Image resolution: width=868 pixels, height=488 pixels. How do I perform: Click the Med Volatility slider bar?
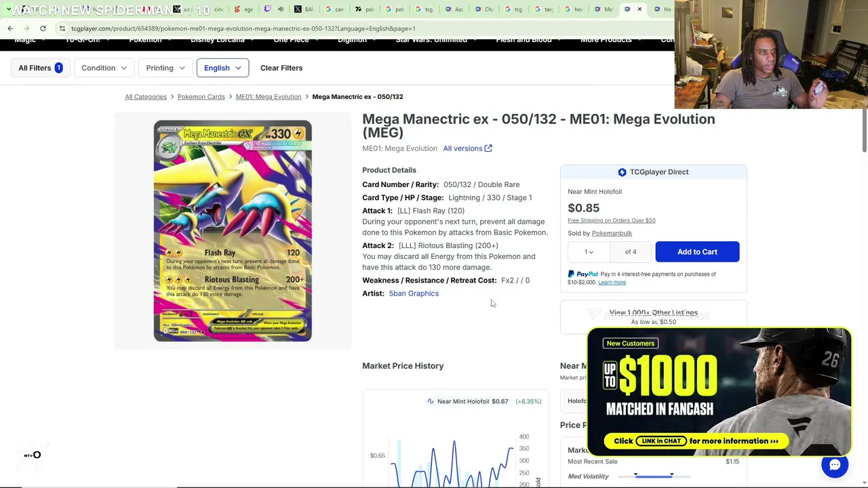point(654,476)
